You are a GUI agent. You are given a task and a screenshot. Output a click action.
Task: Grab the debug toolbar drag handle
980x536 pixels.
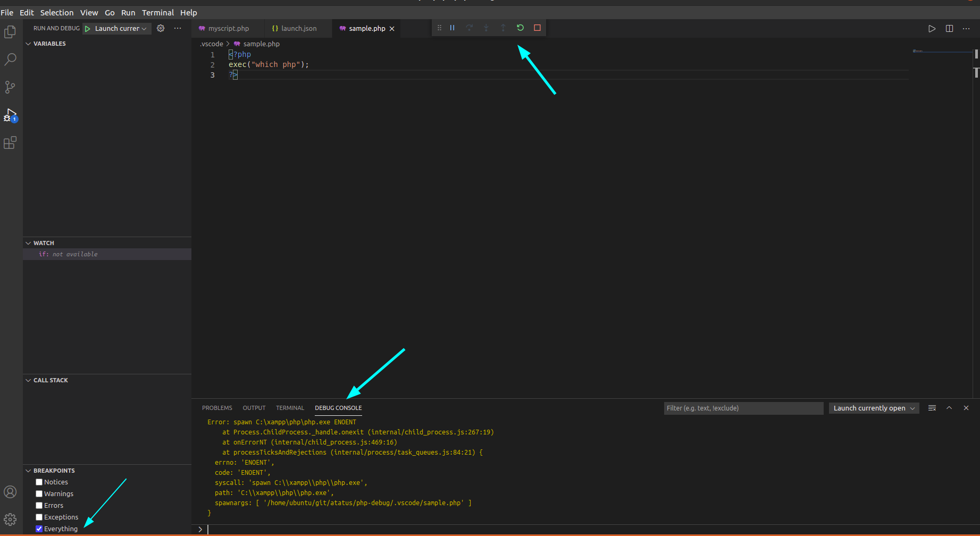pyautogui.click(x=439, y=28)
